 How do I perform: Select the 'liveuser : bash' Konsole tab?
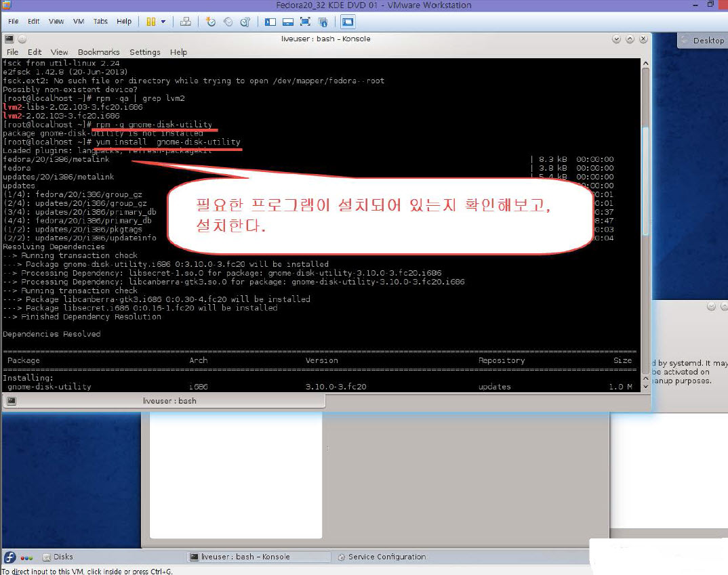(164, 401)
